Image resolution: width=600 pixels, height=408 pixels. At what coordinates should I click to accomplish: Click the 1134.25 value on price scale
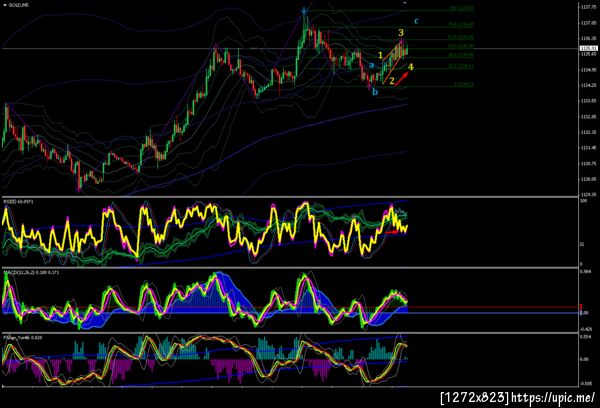587,85
